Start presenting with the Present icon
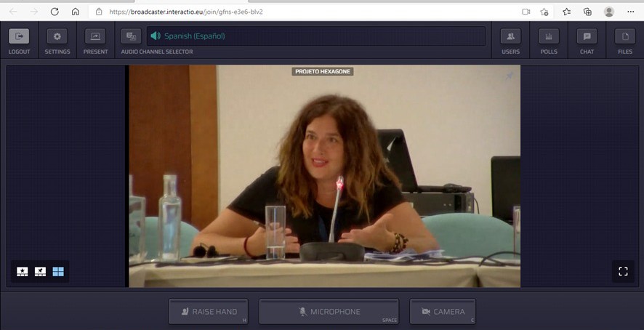Image resolution: width=644 pixels, height=330 pixels. (x=95, y=36)
